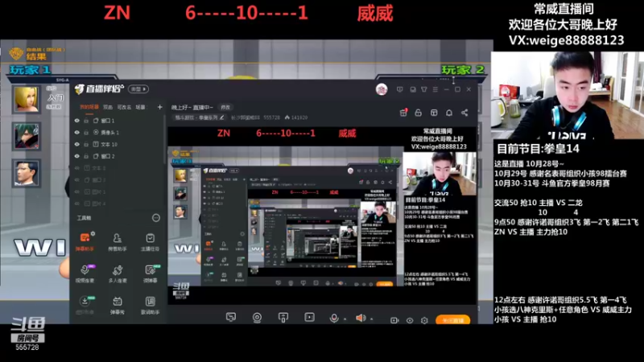
Task: Click the share icon in header
Action: 464,113
